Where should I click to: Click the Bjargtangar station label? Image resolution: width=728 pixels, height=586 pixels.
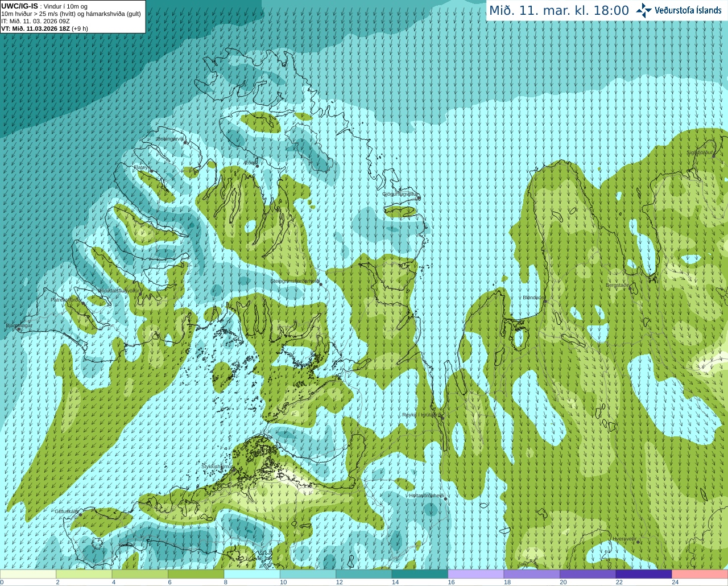[19, 325]
